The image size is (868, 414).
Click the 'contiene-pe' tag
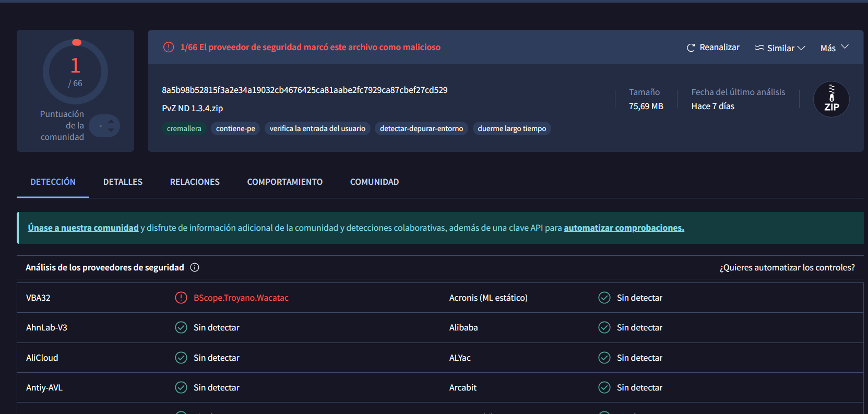click(x=235, y=128)
